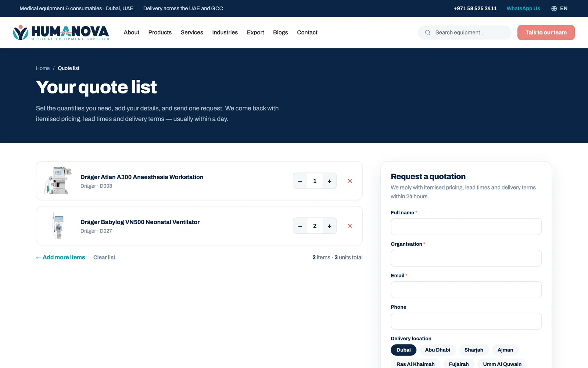Open the Atlan A300 product thumbnail
588x368 pixels.
tap(58, 181)
